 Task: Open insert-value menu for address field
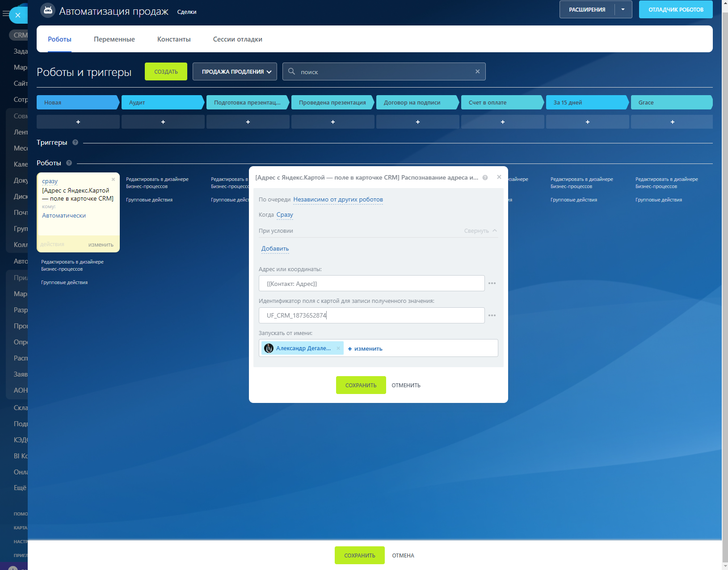coord(492,283)
